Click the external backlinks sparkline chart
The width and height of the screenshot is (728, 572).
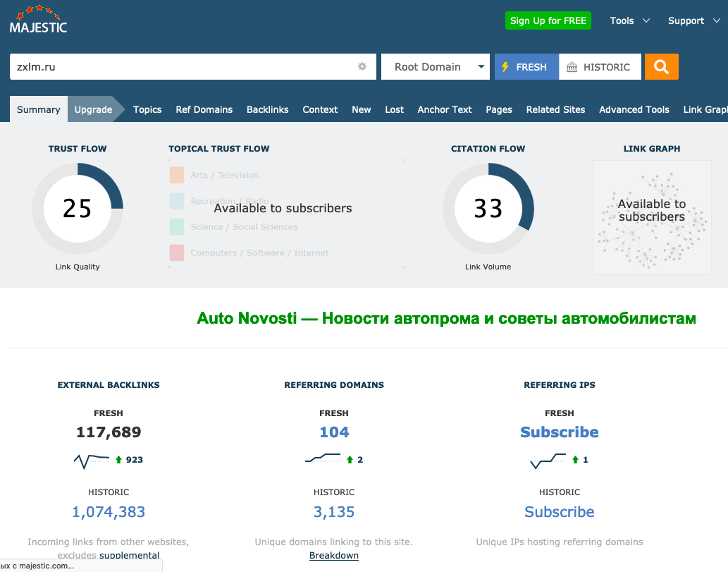coord(92,460)
